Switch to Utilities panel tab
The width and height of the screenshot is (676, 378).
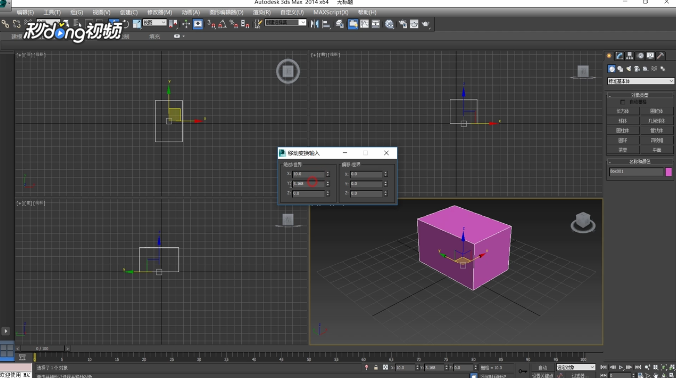point(660,56)
